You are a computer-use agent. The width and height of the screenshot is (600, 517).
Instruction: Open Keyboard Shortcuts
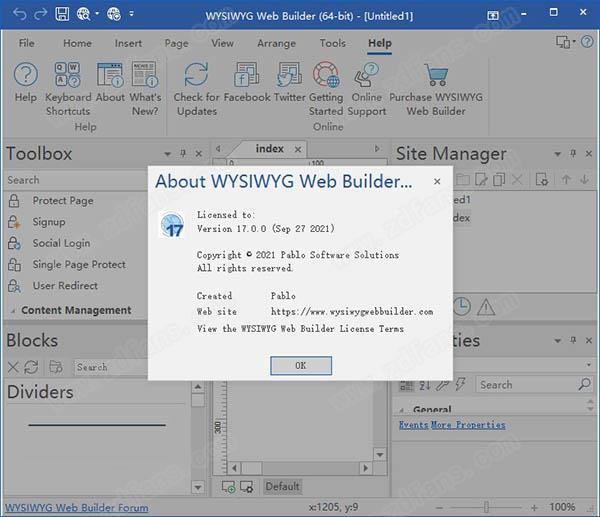click(68, 89)
